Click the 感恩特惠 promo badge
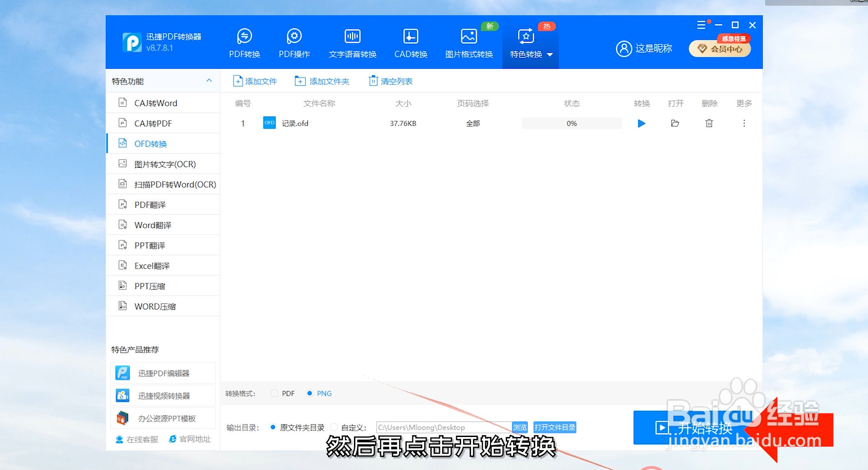The image size is (868, 470). [734, 38]
